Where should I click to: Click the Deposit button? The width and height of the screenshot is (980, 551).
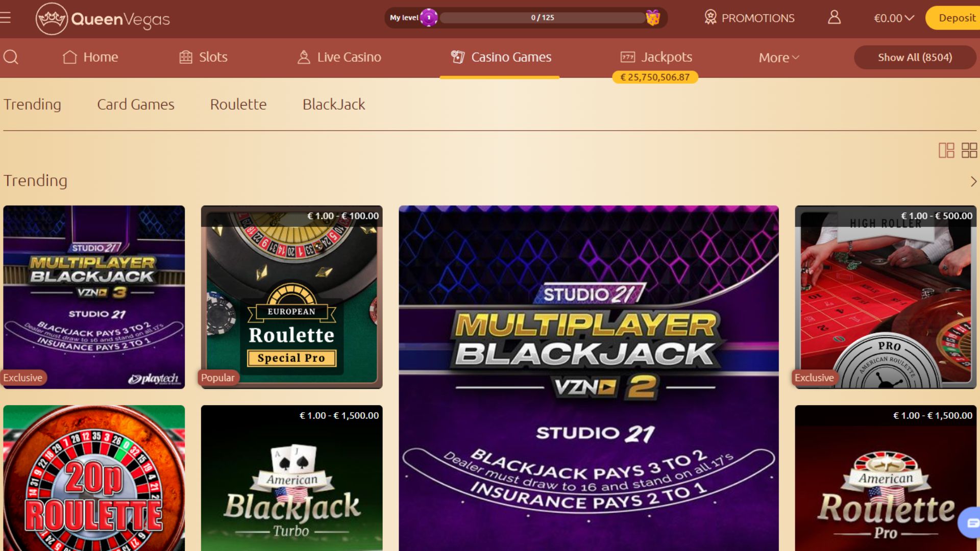(x=953, y=18)
